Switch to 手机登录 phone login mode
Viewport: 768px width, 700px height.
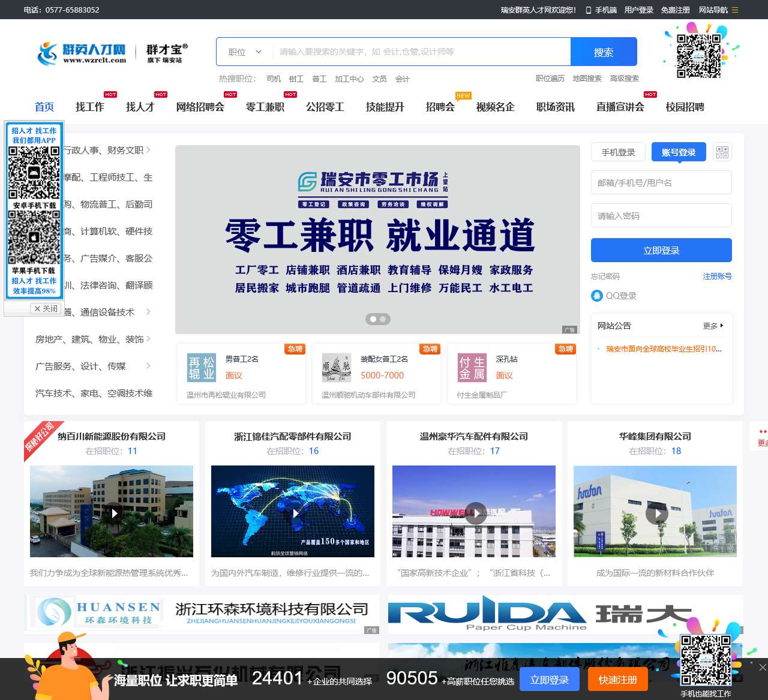pos(618,152)
